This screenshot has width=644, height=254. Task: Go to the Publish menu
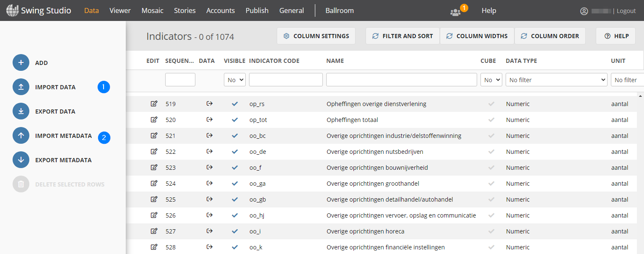coord(257,11)
